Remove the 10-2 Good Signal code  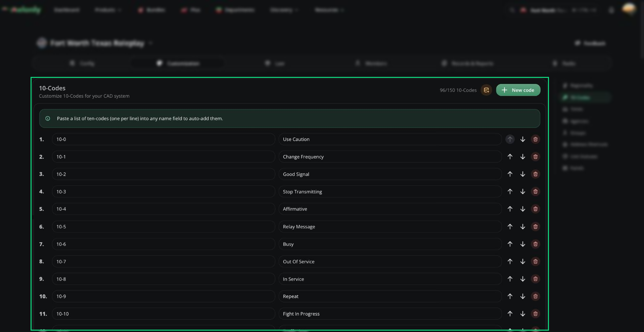(x=535, y=174)
